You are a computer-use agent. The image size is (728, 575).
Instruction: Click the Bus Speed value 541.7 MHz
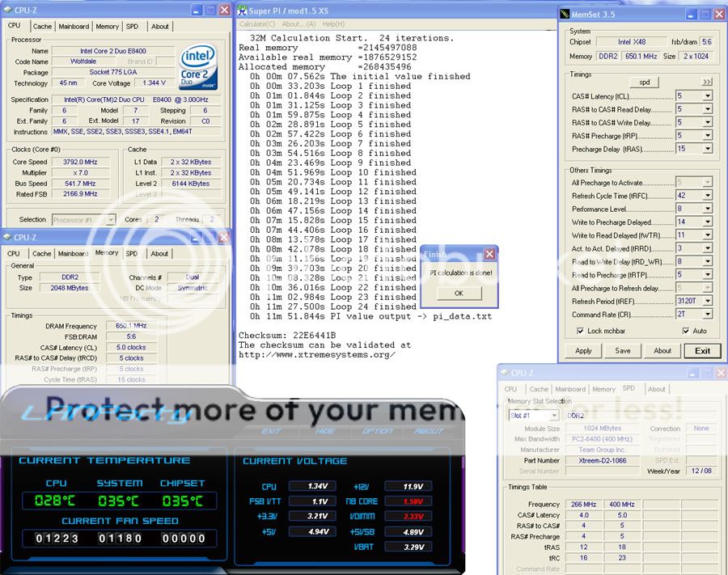coord(80,184)
